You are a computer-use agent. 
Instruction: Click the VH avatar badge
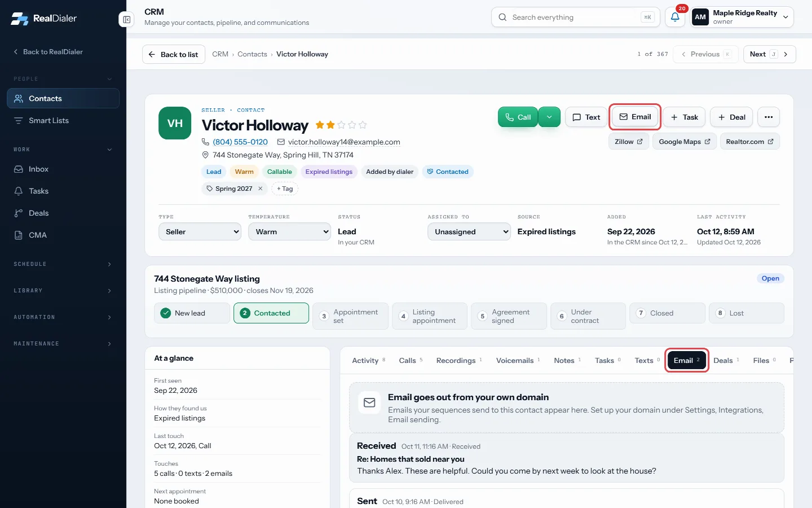coord(175,123)
